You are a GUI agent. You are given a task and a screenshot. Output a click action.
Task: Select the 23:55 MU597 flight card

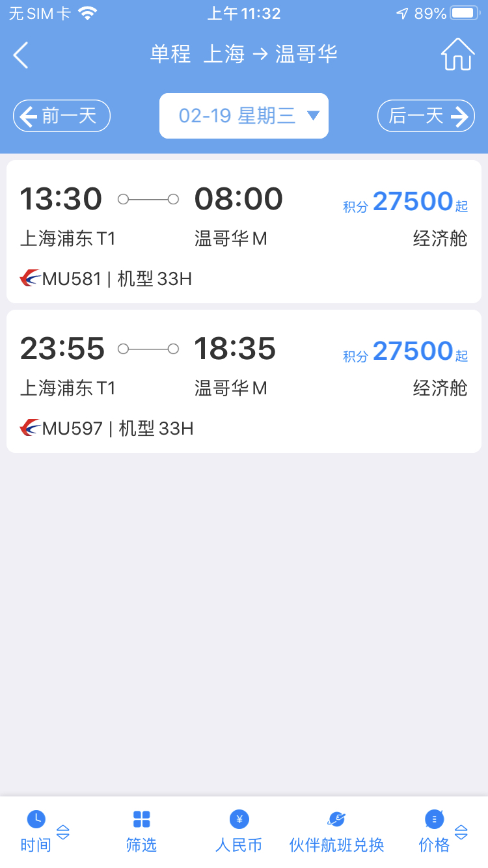244,381
